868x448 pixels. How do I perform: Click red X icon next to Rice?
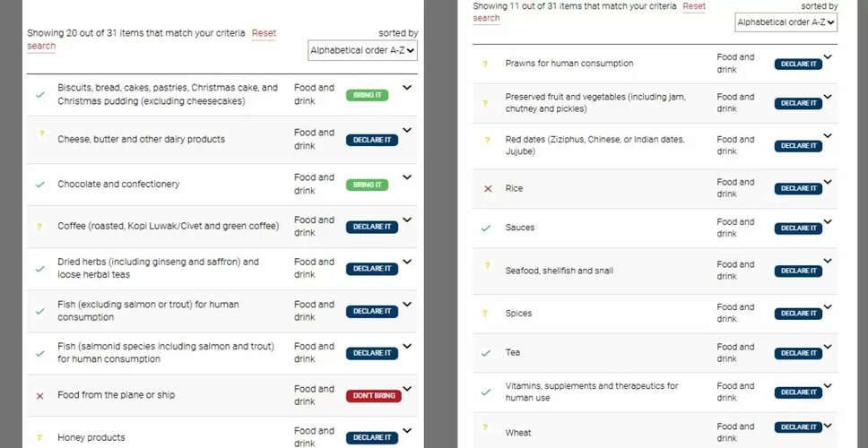tap(488, 188)
